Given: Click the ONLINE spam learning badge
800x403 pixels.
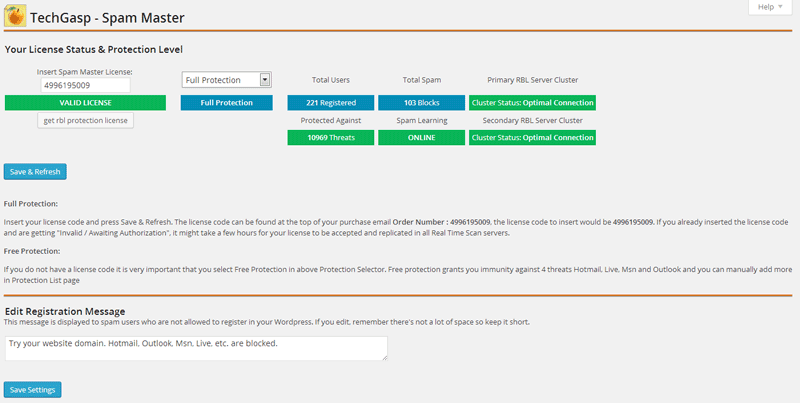Looking at the screenshot, I should click(x=421, y=138).
